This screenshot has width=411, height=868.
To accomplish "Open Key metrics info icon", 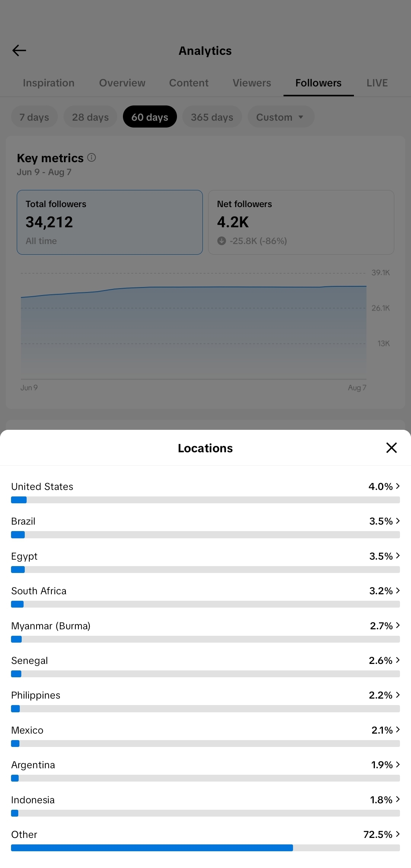I will point(91,157).
